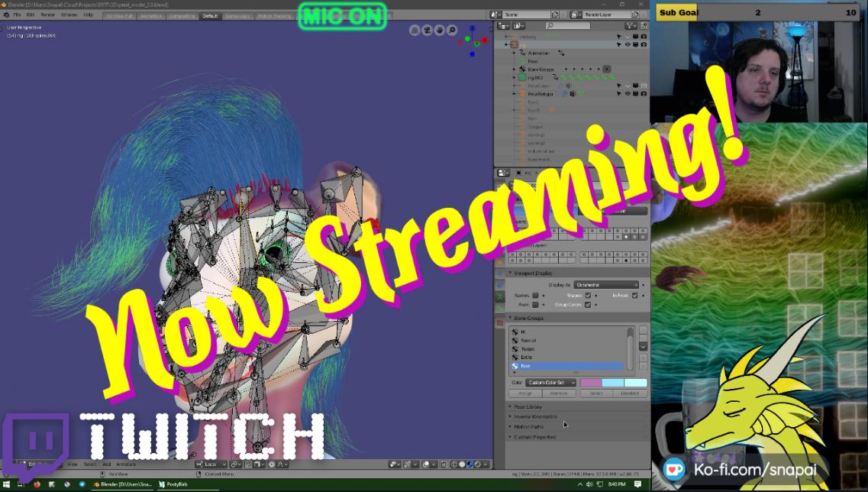Click the outliner search field
This screenshot has height=492, width=868.
click(567, 25)
